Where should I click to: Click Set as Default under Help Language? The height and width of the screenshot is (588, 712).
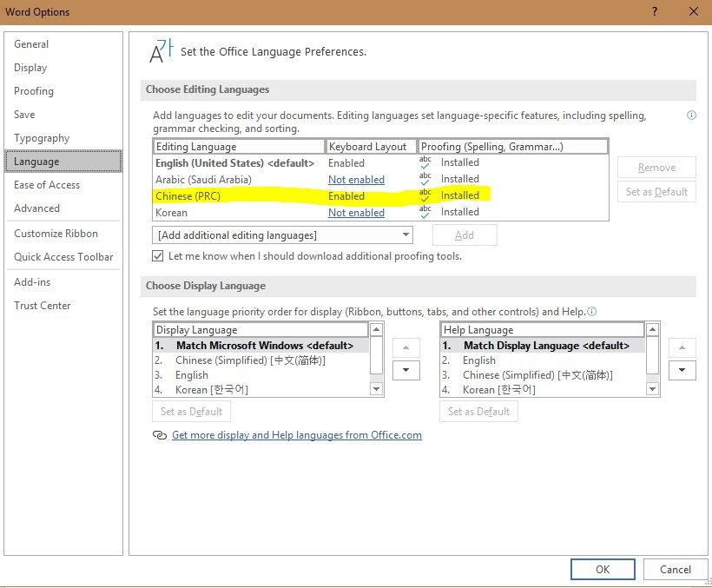(478, 412)
